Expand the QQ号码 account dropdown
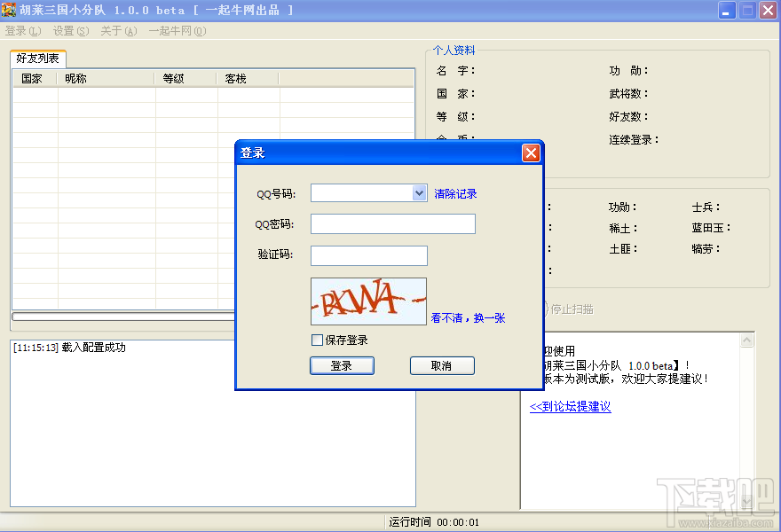The height and width of the screenshot is (532, 781). click(417, 192)
